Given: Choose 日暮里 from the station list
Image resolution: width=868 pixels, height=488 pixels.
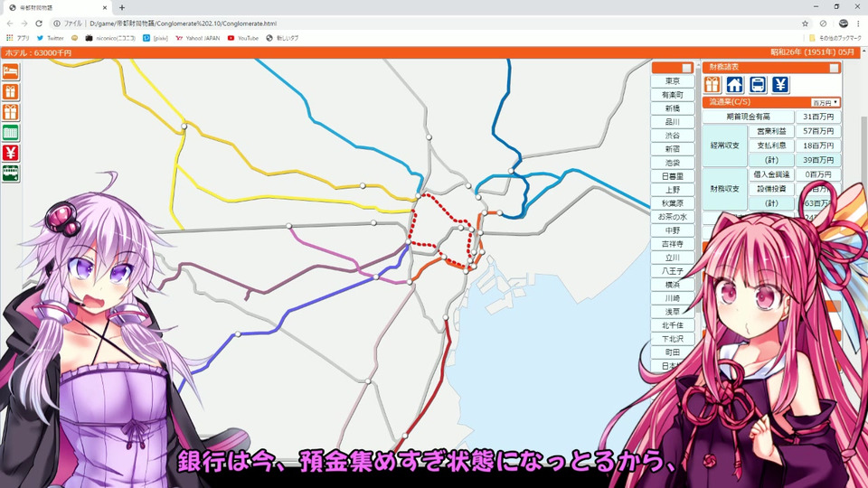Looking at the screenshot, I should [x=673, y=176].
